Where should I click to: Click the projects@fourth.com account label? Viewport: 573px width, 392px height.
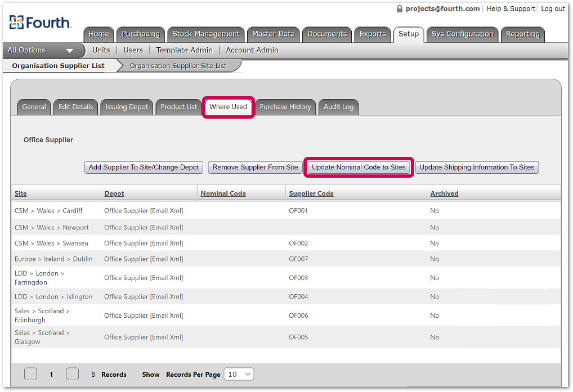pyautogui.click(x=442, y=9)
